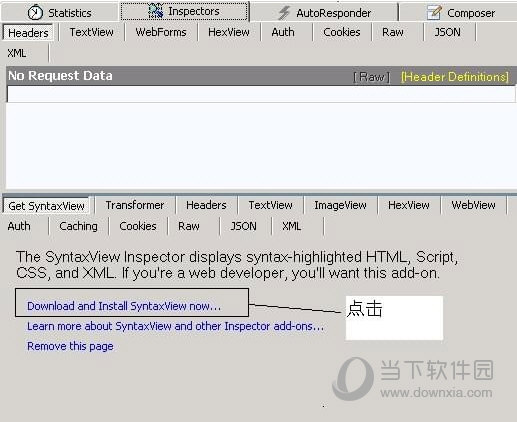Open the AutoResponder tab

tap(324, 12)
